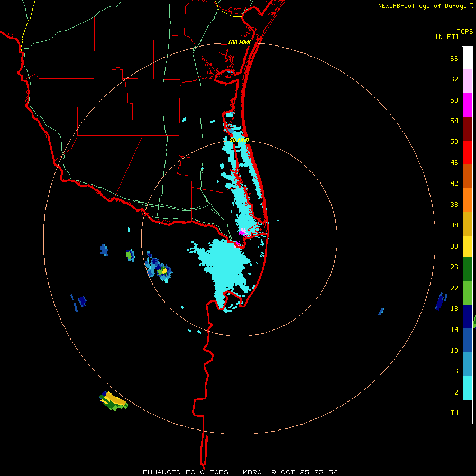
Task: Click the legend value 14
Action: (454, 329)
